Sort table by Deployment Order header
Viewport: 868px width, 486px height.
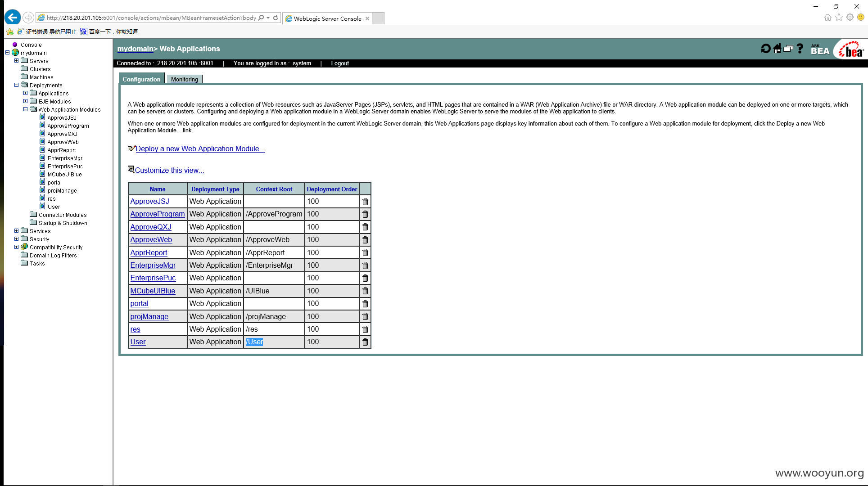pyautogui.click(x=332, y=189)
